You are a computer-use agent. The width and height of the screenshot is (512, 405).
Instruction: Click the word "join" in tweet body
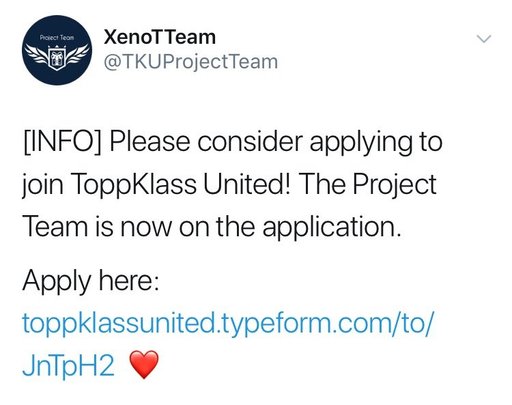42,185
